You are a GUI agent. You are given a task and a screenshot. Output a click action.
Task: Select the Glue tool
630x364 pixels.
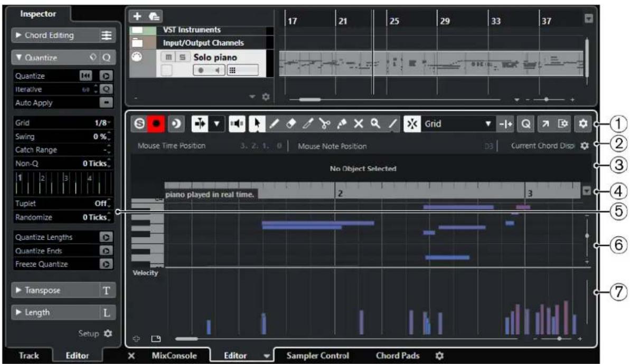click(x=342, y=123)
